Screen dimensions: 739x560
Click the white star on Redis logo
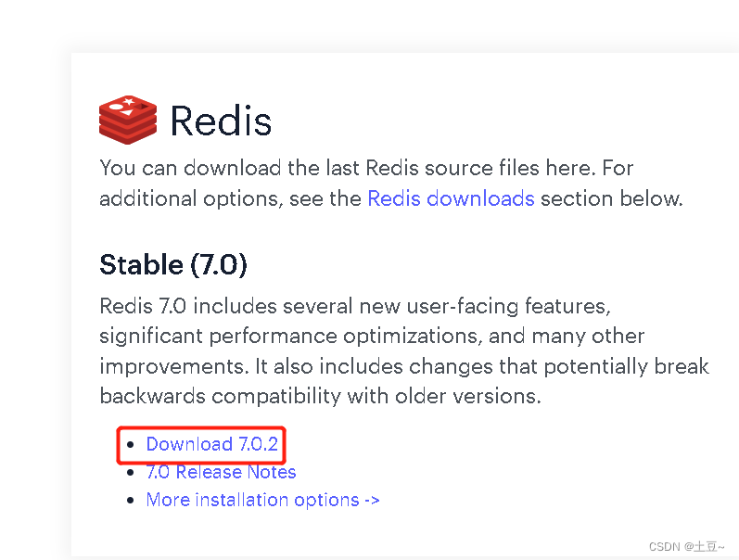tap(128, 101)
